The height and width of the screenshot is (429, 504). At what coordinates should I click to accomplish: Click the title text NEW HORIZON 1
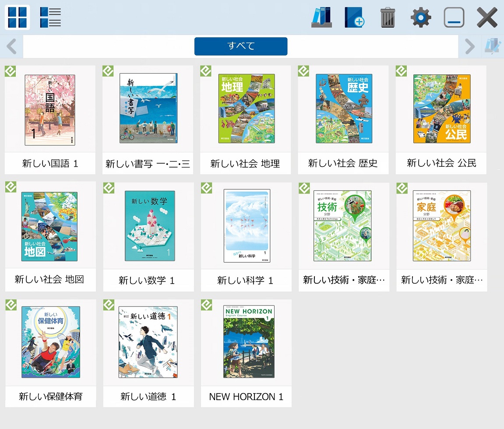click(x=246, y=397)
